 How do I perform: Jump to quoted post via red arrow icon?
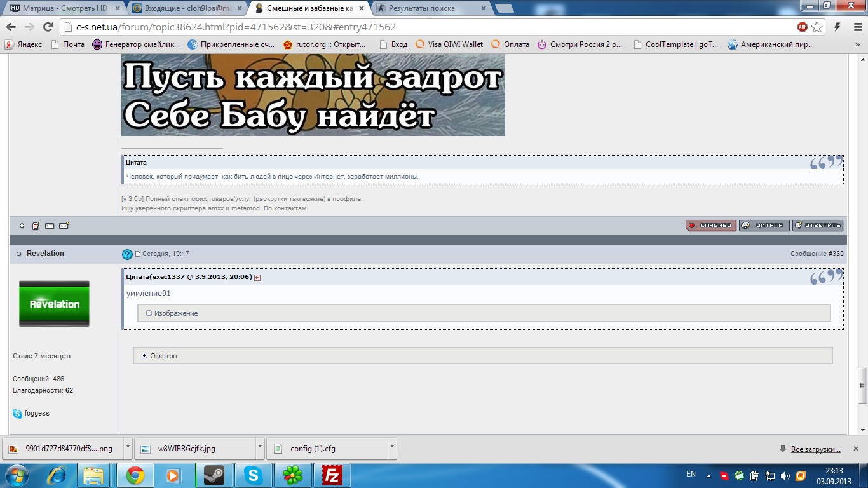coord(257,278)
